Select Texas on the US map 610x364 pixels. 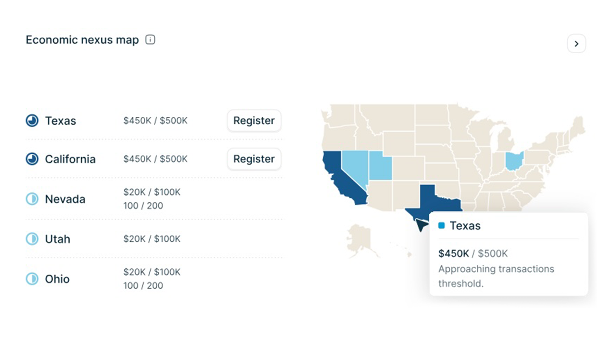(x=435, y=200)
